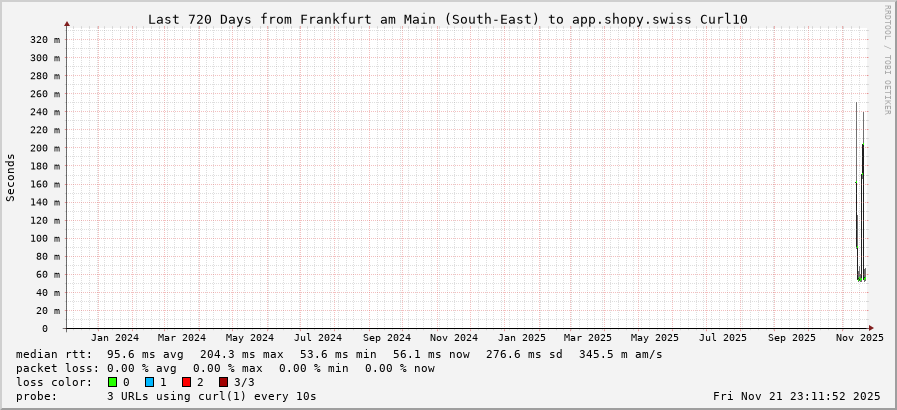Click the latency spike near Nov 2025
The height and width of the screenshot is (410, 897).
[x=860, y=200]
